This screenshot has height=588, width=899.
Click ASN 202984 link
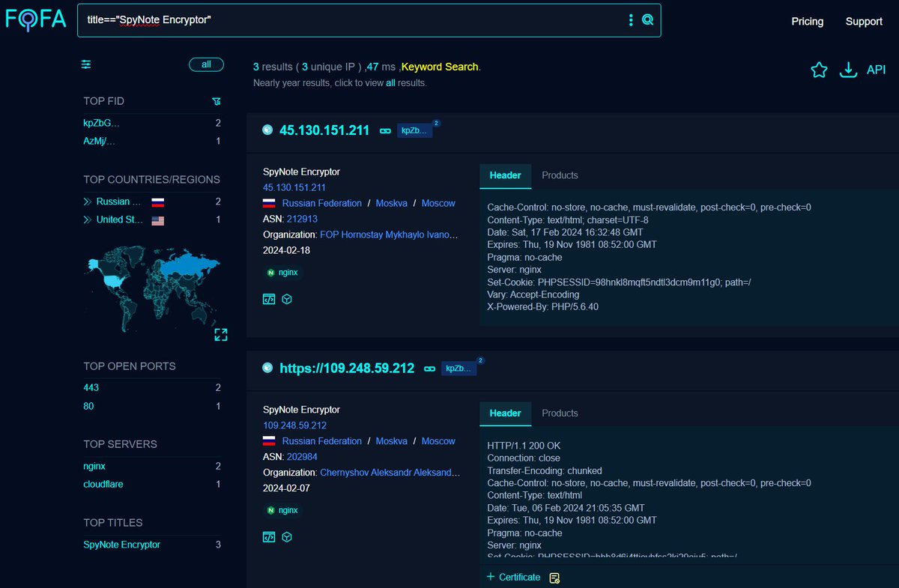[301, 457]
